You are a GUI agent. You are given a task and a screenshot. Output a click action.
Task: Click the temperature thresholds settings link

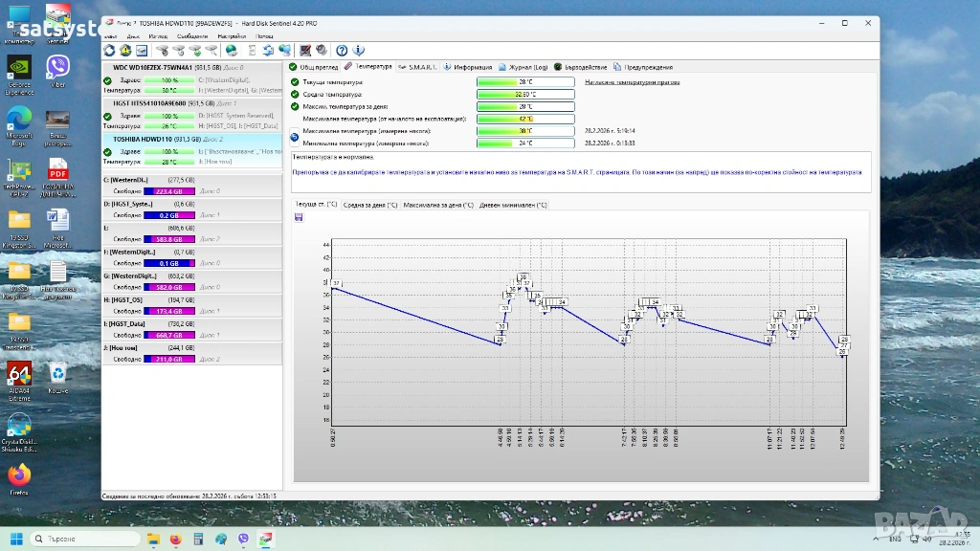[x=632, y=82]
